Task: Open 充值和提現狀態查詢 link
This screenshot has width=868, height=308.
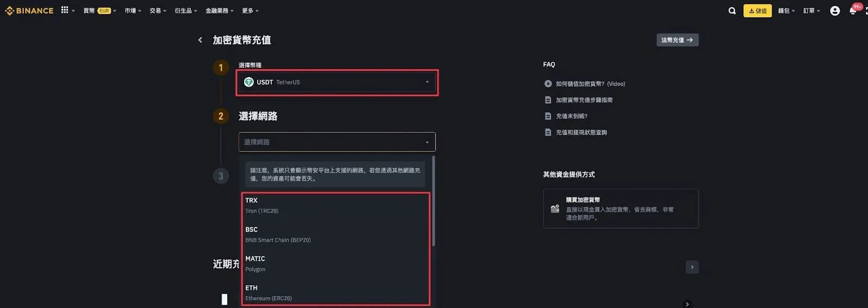Action: (x=582, y=133)
